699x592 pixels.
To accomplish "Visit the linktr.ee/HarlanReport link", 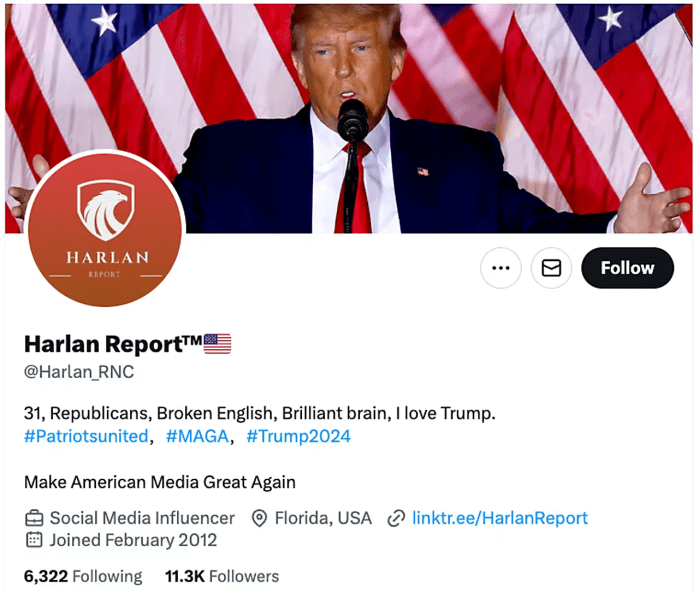I will click(500, 518).
